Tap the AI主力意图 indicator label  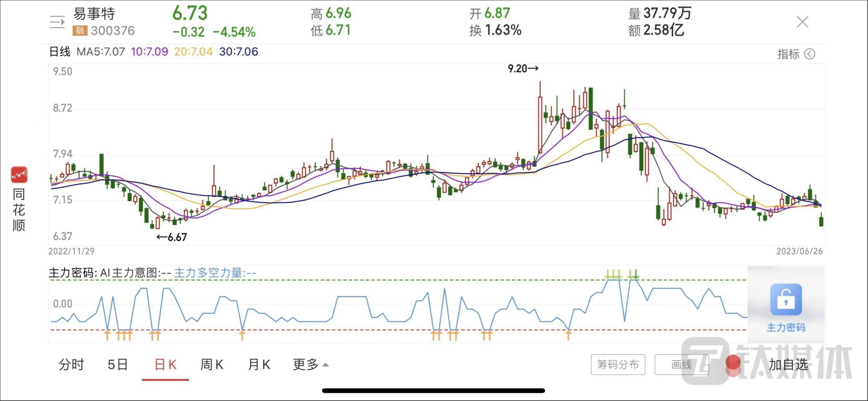(136, 273)
